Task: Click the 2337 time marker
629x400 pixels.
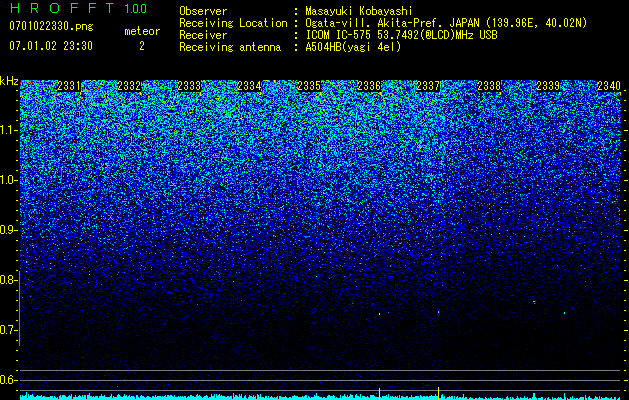Action: coord(428,86)
